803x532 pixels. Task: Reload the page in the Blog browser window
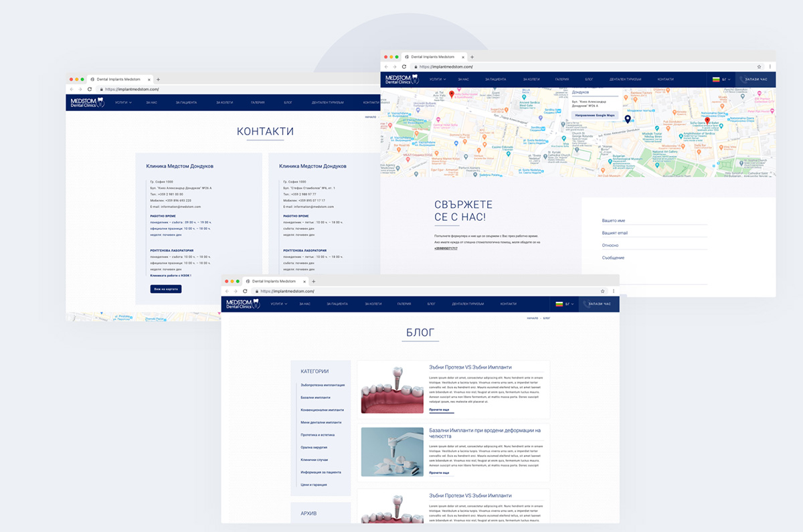(245, 291)
